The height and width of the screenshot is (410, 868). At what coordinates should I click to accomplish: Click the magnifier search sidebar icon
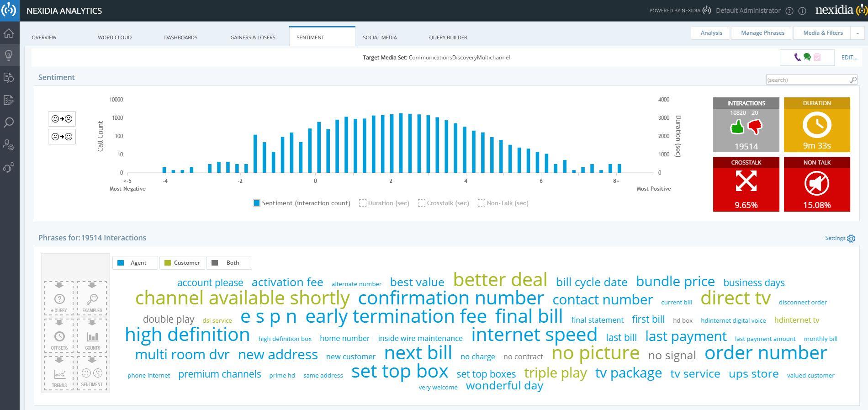click(x=9, y=122)
